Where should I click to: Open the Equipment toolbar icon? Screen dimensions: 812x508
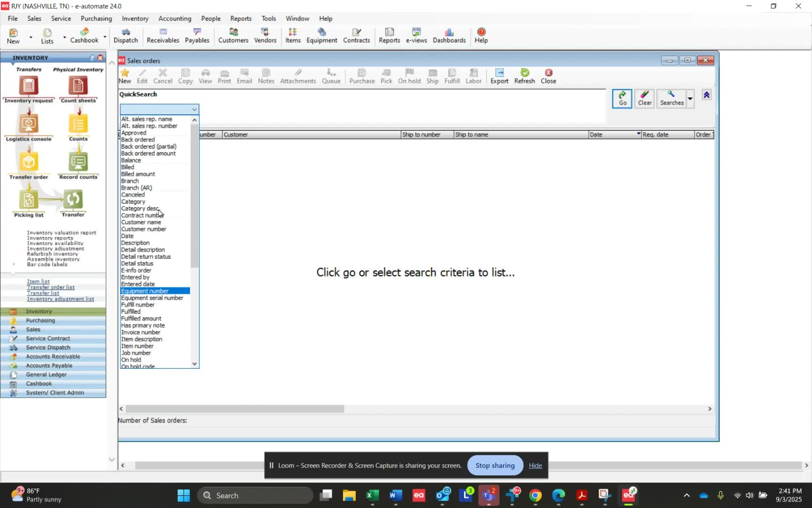321,35
